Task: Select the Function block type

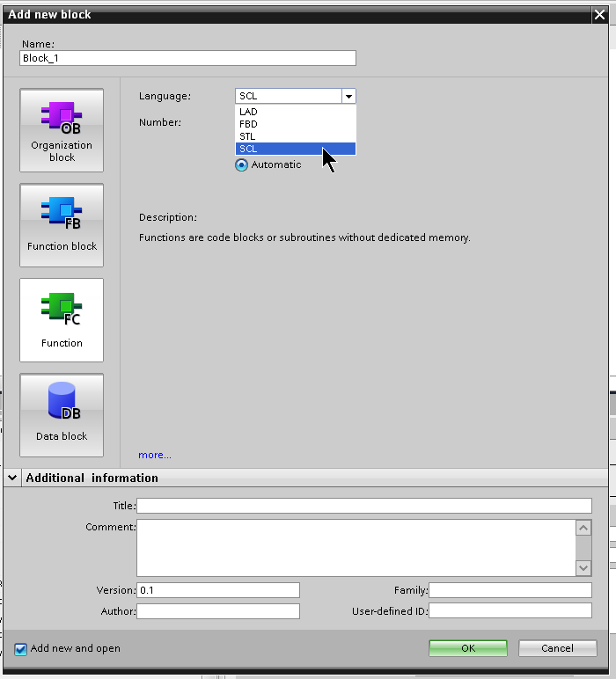Action: (x=62, y=225)
